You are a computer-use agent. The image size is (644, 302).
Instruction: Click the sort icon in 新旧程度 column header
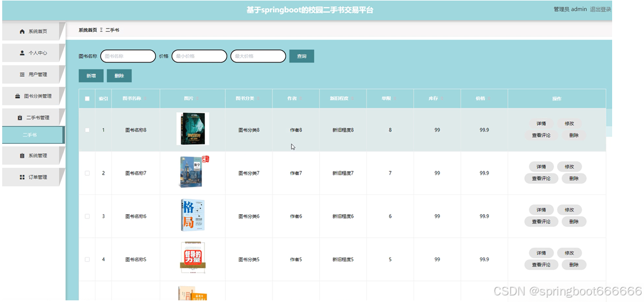352,98
